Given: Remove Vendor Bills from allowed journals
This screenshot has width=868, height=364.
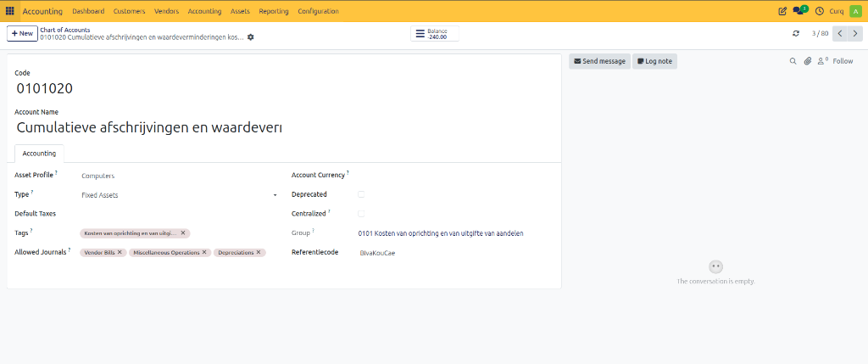Looking at the screenshot, I should pos(120,252).
